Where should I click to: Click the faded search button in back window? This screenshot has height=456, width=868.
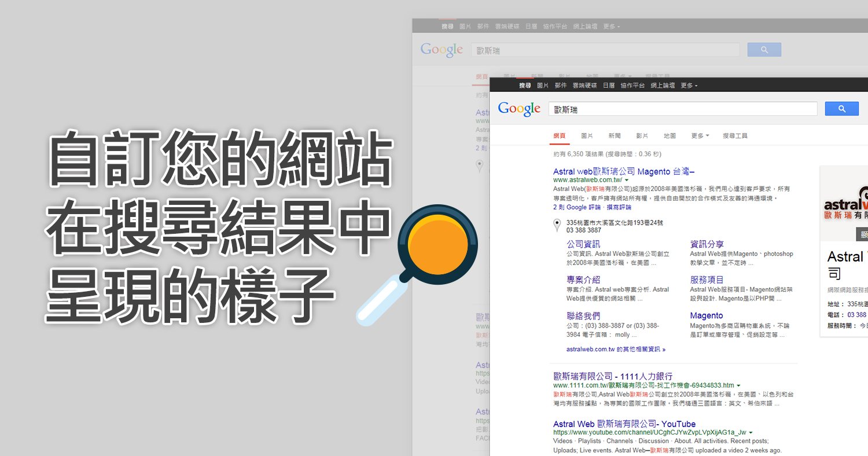coord(764,50)
